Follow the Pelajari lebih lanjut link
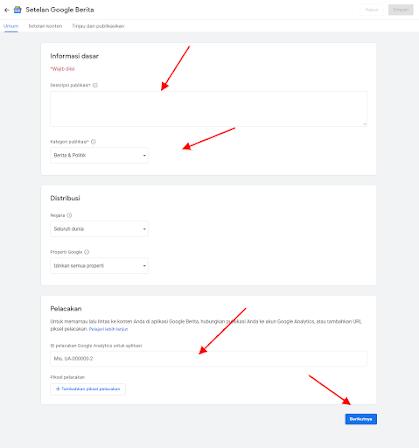 (x=108, y=329)
